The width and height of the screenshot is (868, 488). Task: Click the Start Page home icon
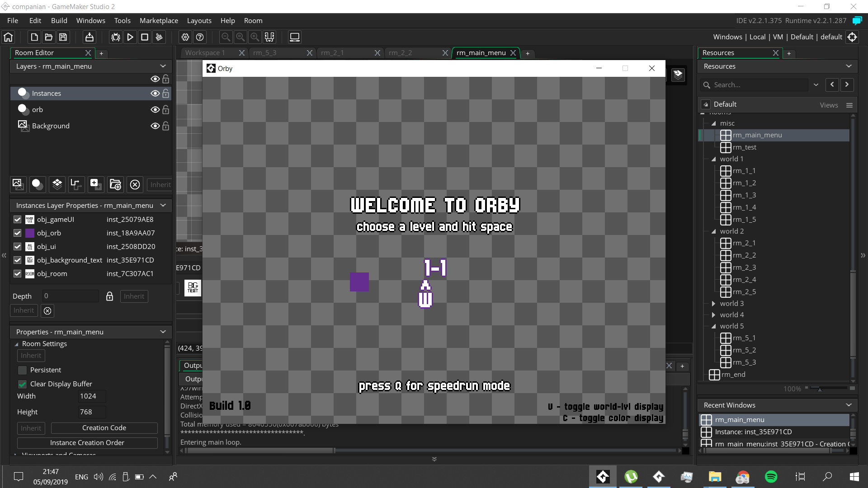(9, 37)
